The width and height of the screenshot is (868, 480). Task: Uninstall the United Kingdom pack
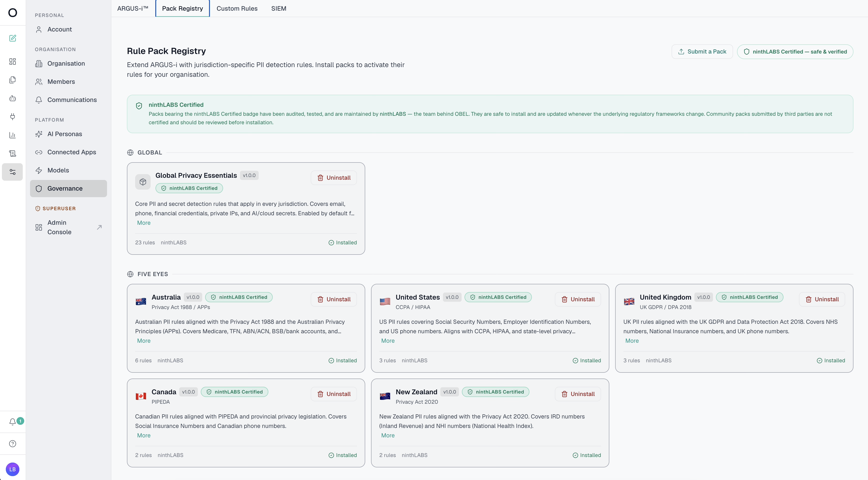point(822,299)
